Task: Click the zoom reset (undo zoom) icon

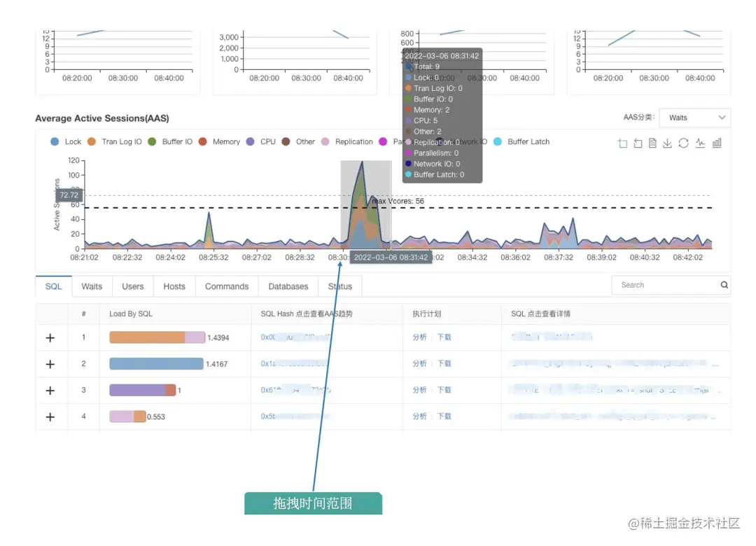Action: 638,143
